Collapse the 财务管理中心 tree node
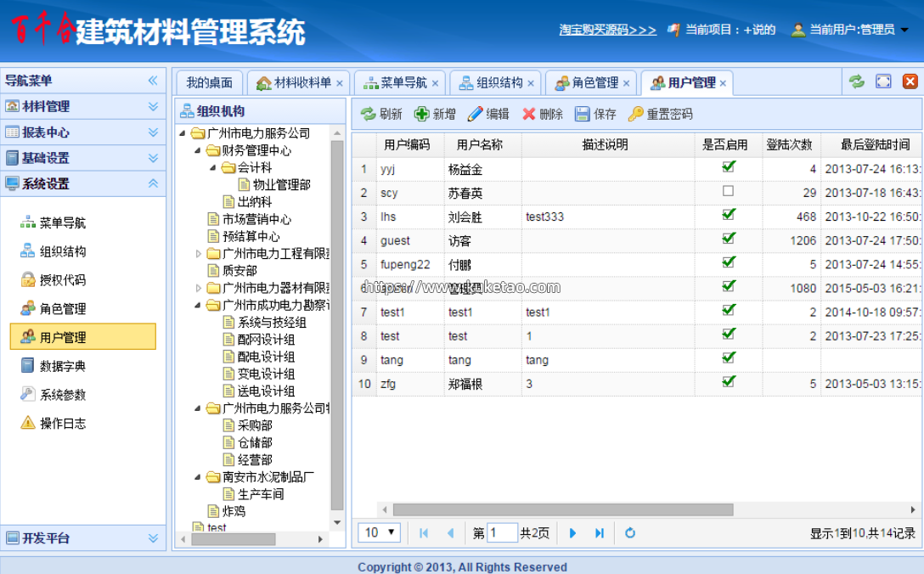This screenshot has height=574, width=924. 199,151
